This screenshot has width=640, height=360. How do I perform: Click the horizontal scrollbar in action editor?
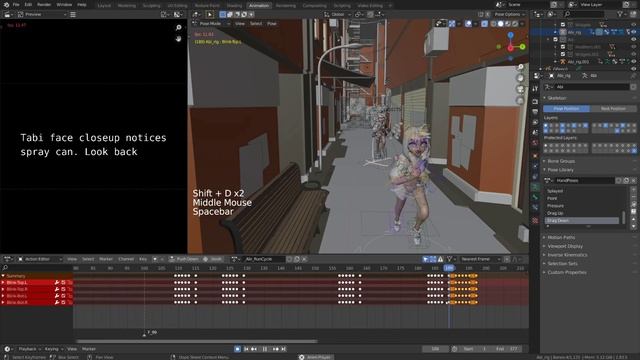(x=197, y=341)
